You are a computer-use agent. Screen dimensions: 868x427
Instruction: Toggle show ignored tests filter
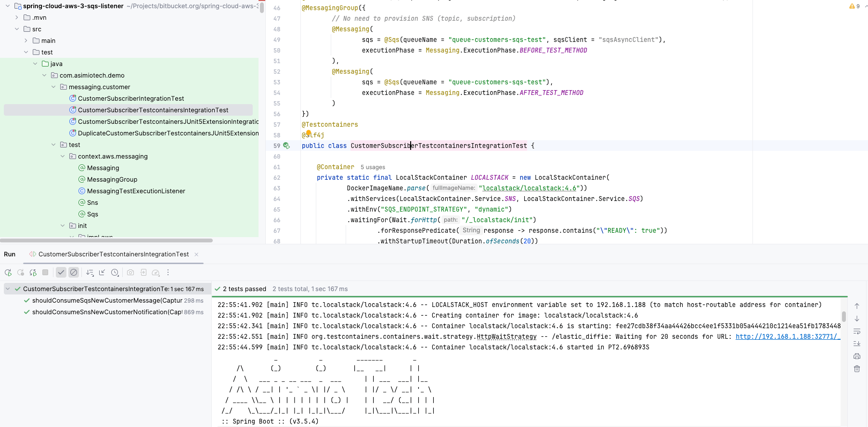point(74,273)
